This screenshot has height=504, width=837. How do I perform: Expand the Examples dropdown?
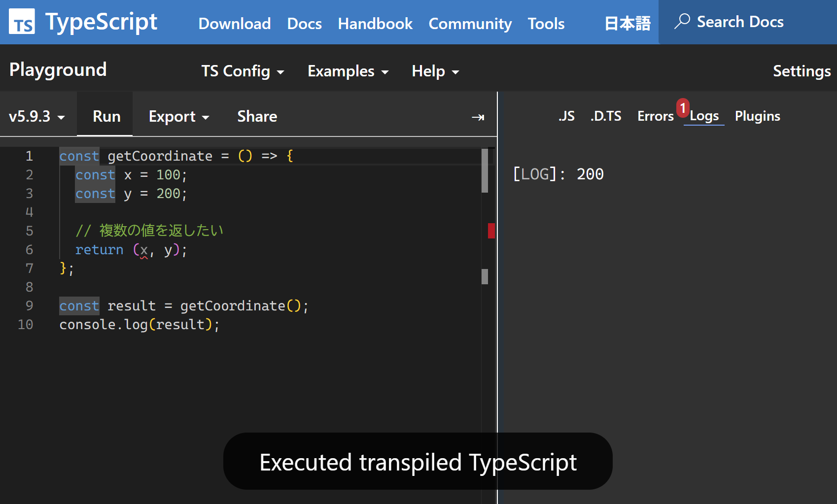click(x=348, y=71)
